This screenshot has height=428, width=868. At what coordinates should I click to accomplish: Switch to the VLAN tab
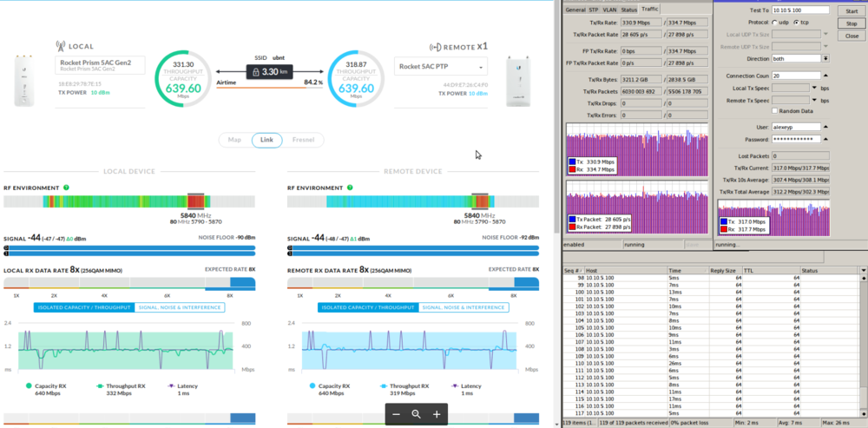[x=610, y=9]
